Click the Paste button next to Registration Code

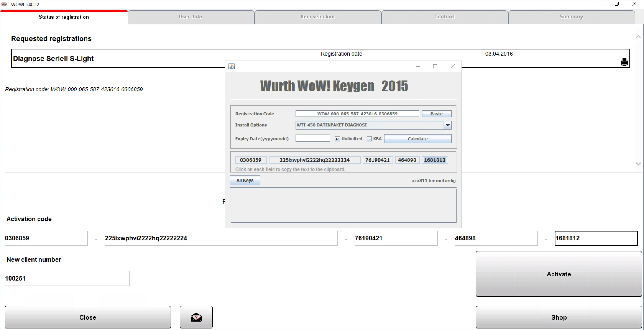tap(436, 114)
